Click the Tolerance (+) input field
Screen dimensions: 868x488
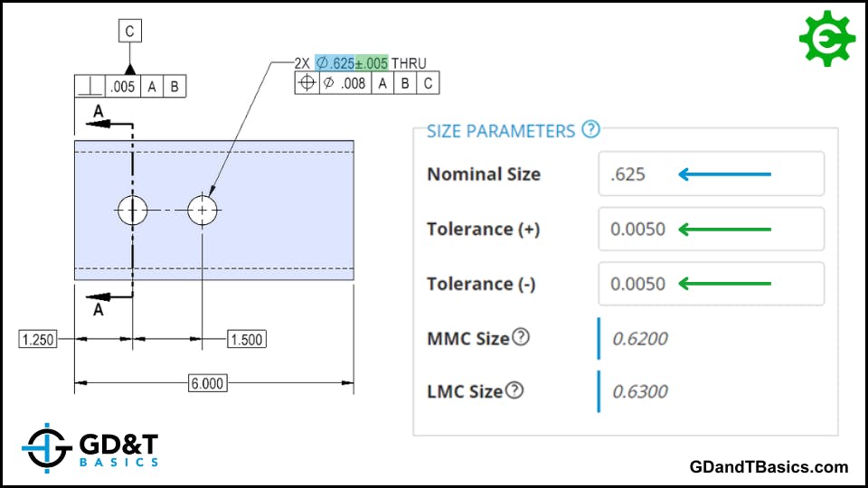point(711,230)
